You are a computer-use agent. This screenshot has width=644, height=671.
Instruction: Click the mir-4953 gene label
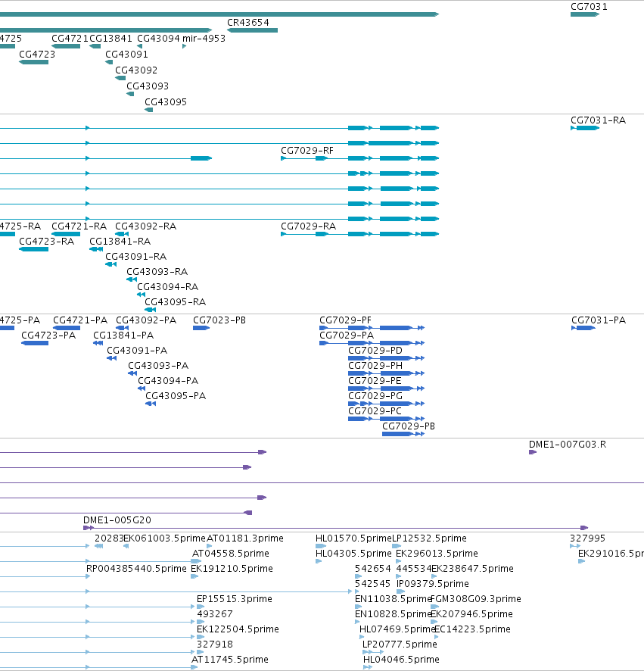[x=204, y=39]
